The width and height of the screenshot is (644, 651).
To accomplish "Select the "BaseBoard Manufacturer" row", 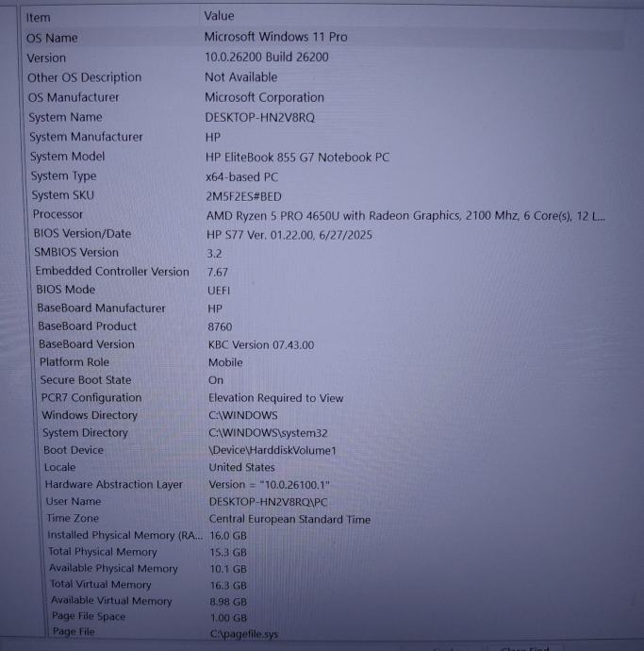I will point(323,309).
